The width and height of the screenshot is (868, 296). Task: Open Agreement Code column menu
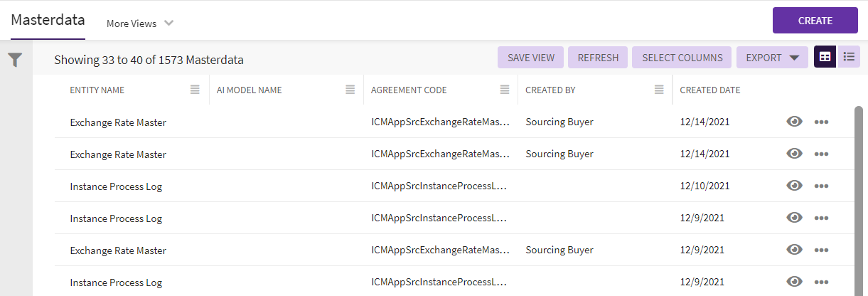(505, 90)
